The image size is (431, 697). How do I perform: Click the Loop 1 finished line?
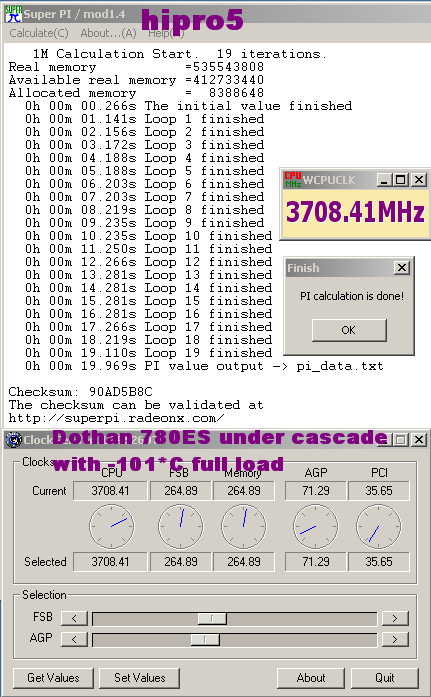pyautogui.click(x=145, y=119)
